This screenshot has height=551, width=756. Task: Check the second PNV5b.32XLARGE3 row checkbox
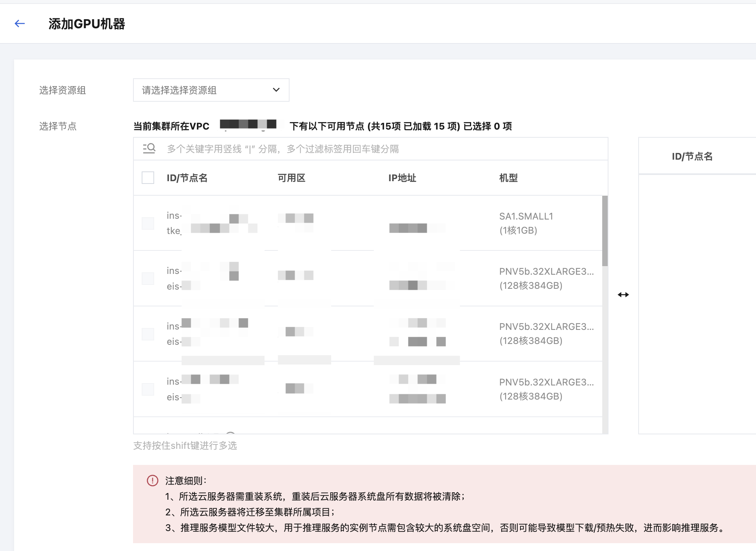click(148, 334)
